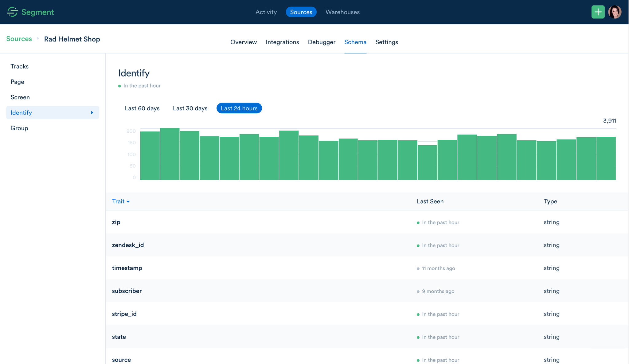The width and height of the screenshot is (629, 364).
Task: Open the Group sidebar section
Action: point(19,128)
